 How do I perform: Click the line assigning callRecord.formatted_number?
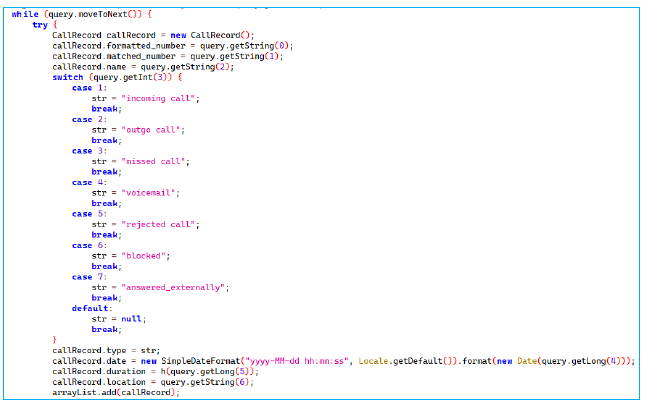click(173, 46)
